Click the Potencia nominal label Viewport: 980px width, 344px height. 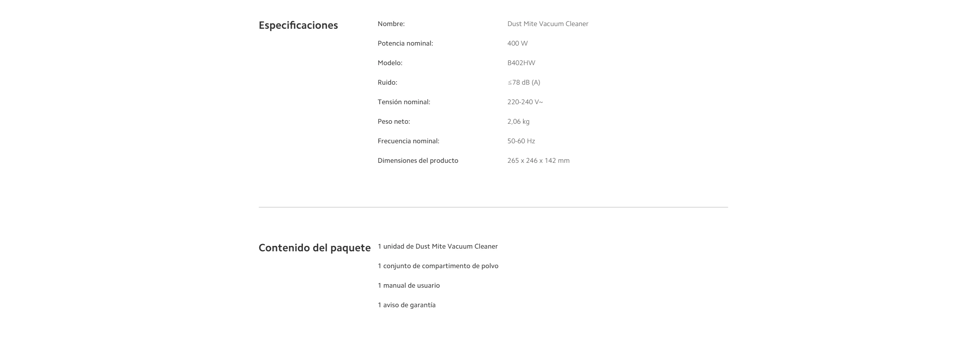405,43
